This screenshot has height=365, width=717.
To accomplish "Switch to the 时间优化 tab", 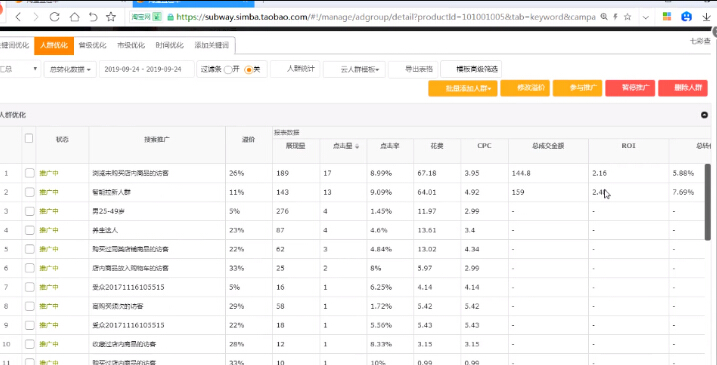I will click(170, 45).
